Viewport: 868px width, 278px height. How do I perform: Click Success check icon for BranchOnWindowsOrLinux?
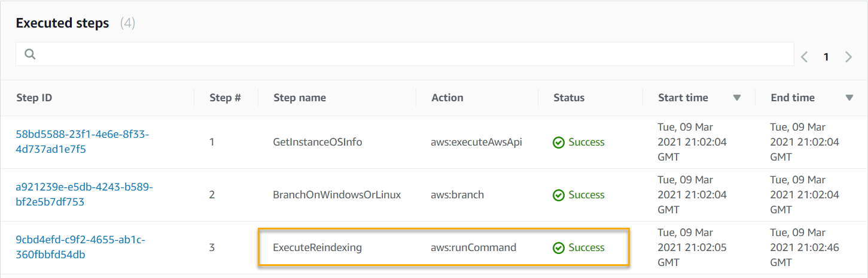tap(559, 195)
